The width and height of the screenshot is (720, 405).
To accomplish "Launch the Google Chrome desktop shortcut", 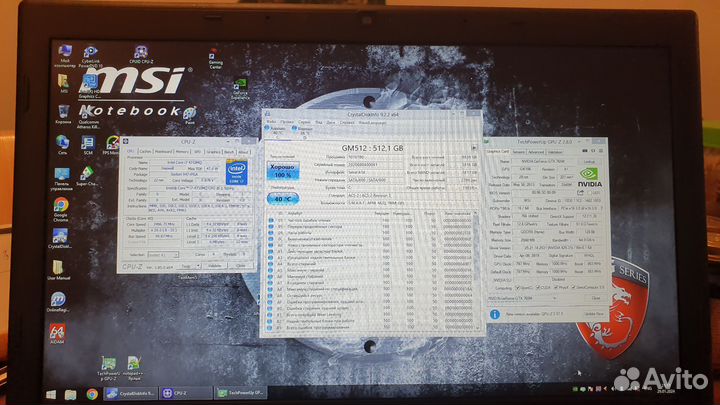I will pyautogui.click(x=61, y=210).
